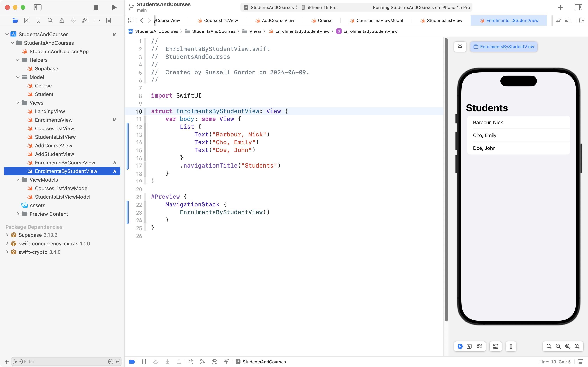Viewport: 588px width, 367px height.
Task: Open the Find navigator magnifier icon
Action: click(x=50, y=20)
